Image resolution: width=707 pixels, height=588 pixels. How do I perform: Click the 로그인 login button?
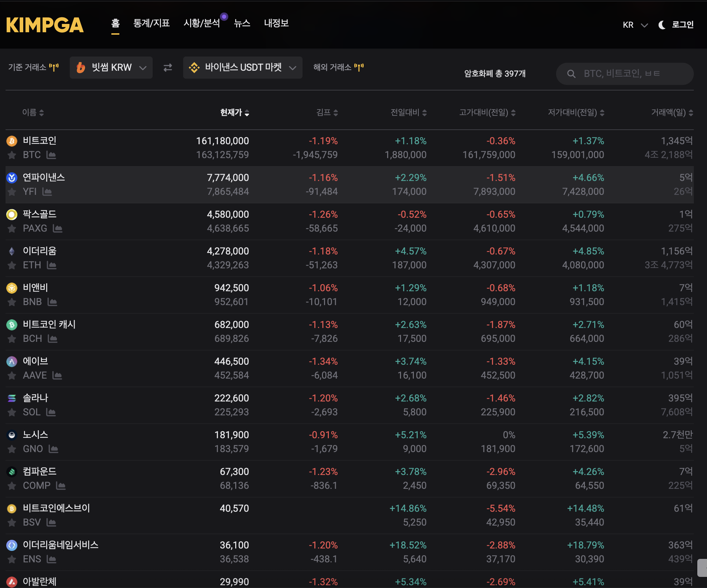[x=683, y=25]
